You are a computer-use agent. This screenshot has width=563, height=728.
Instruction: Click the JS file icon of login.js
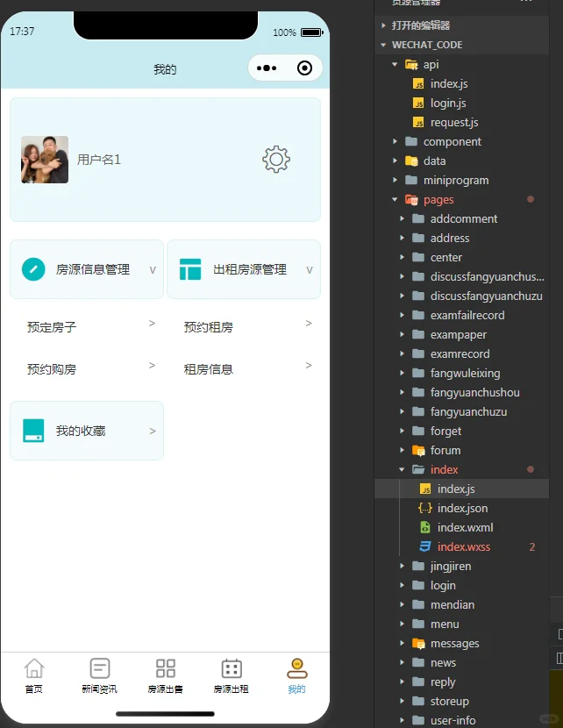418,103
